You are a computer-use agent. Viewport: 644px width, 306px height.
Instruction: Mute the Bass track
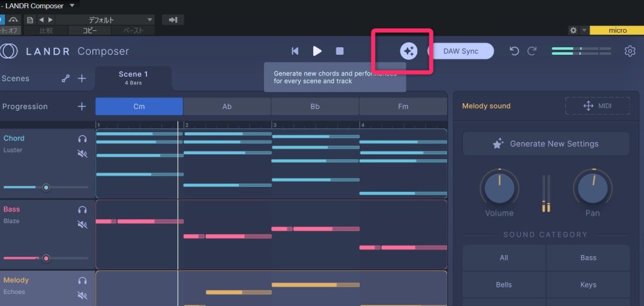82,224
